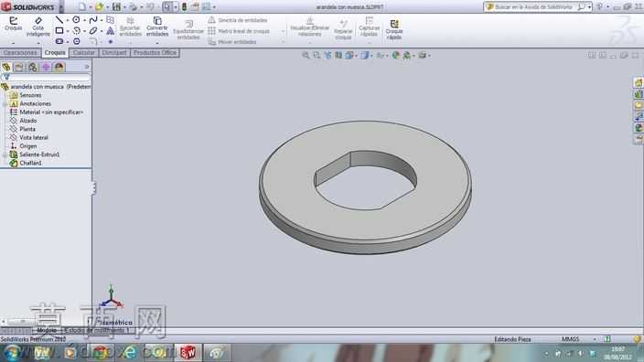Image resolution: width=644 pixels, height=362 pixels.
Task: Open the DisplayManager appearance panel tab
Action: click(x=59, y=67)
